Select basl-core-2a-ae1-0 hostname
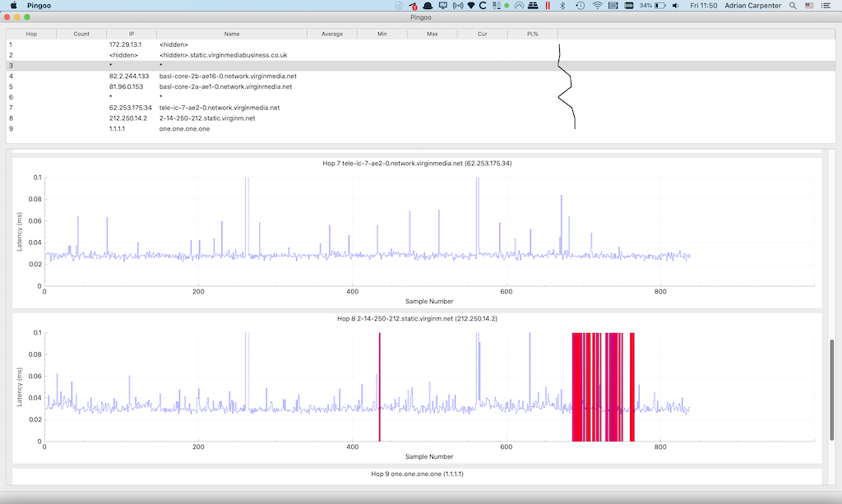This screenshot has width=842, height=504. (x=225, y=86)
